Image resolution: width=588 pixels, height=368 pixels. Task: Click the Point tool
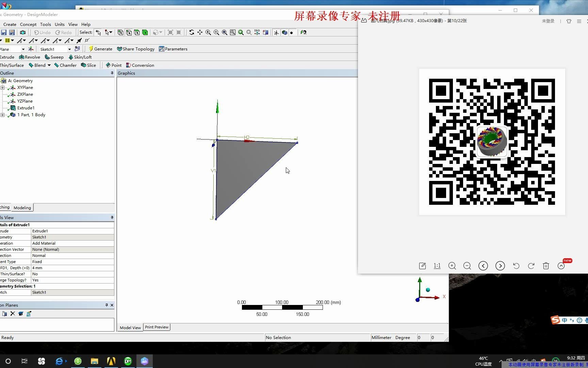pyautogui.click(x=114, y=65)
